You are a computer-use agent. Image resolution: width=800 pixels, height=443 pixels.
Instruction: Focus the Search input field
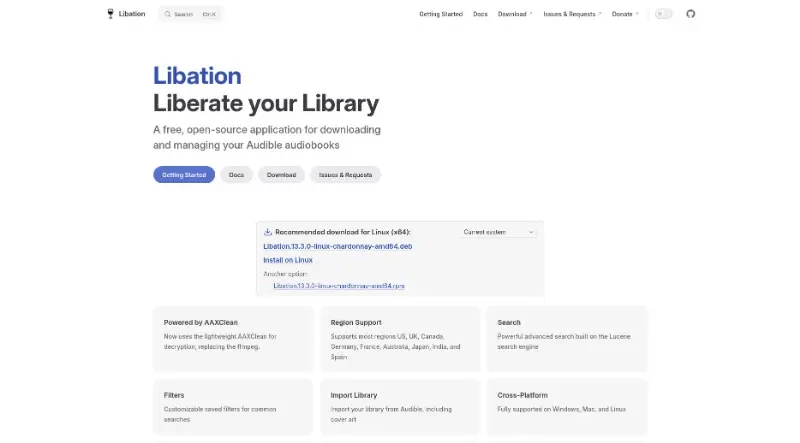pos(195,14)
